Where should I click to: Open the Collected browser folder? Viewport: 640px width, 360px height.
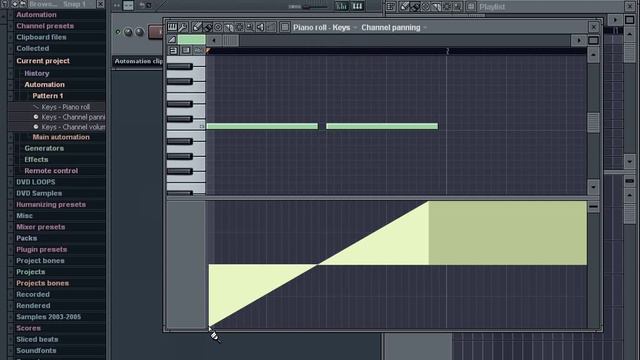click(x=32, y=48)
